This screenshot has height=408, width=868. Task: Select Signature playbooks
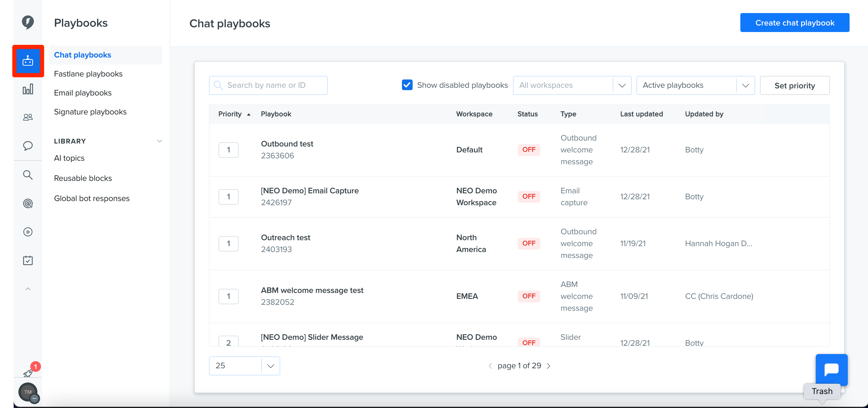[90, 112]
